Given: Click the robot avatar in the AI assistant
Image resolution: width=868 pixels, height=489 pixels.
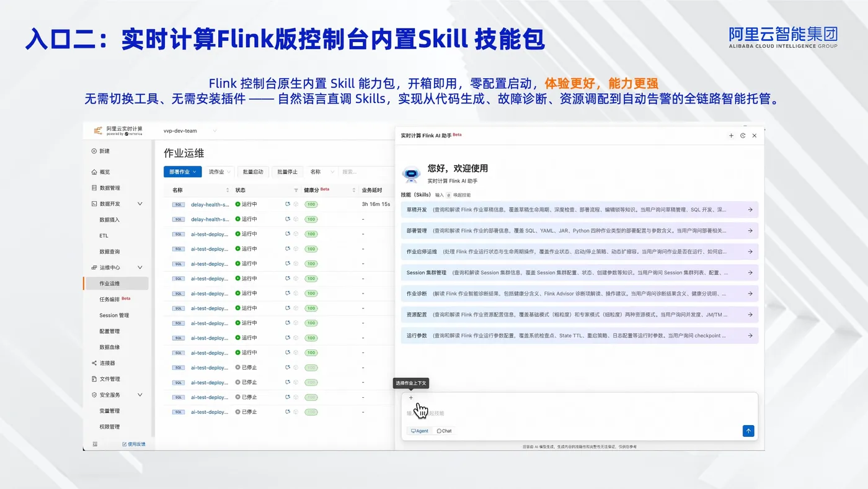Looking at the screenshot, I should click(x=411, y=174).
